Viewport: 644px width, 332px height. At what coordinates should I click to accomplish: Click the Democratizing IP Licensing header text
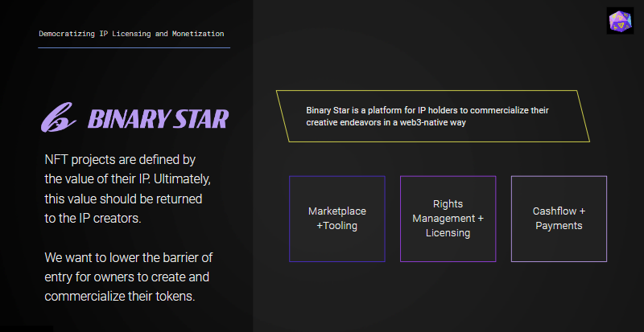pyautogui.click(x=131, y=34)
